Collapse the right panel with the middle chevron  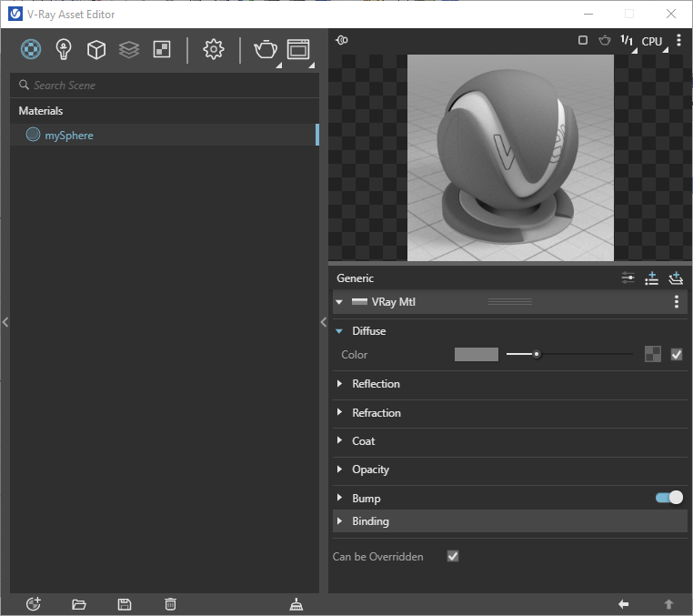[x=324, y=322]
